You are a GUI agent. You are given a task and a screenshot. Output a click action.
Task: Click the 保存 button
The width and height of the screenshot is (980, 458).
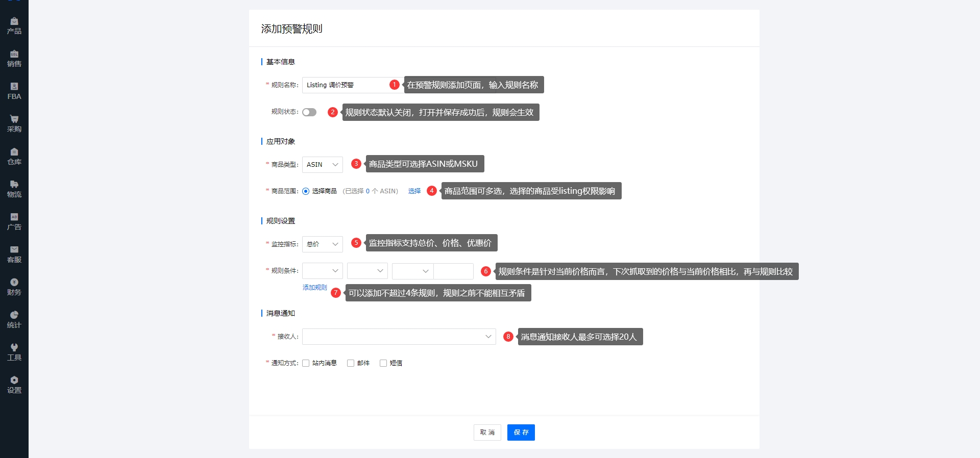pos(521,432)
